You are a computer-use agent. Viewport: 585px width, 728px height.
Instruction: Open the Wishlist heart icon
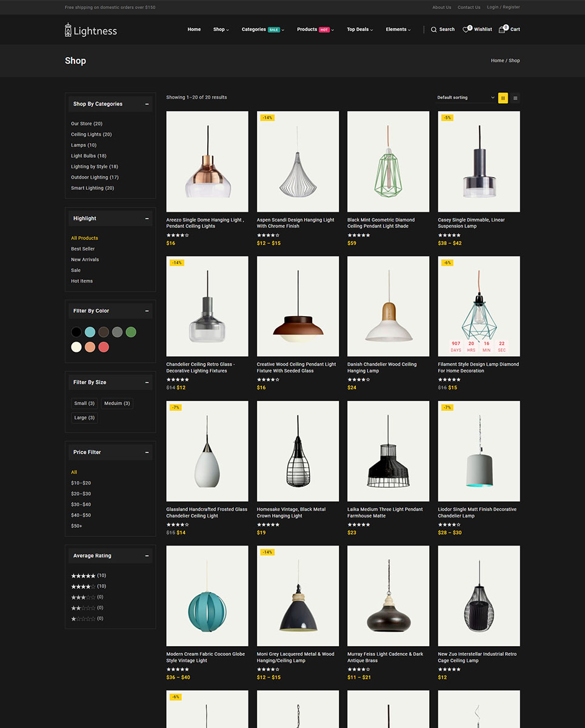point(466,30)
